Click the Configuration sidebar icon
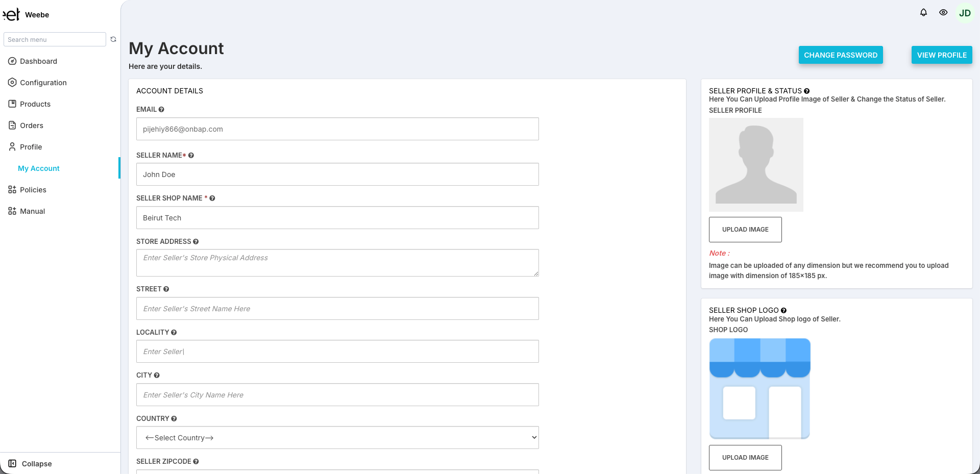The height and width of the screenshot is (474, 980). point(11,82)
